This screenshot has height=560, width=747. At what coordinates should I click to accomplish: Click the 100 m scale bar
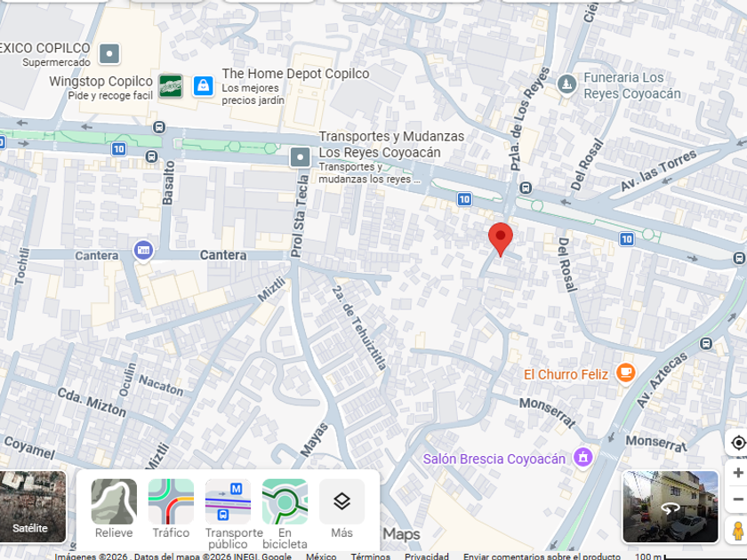(x=691, y=556)
